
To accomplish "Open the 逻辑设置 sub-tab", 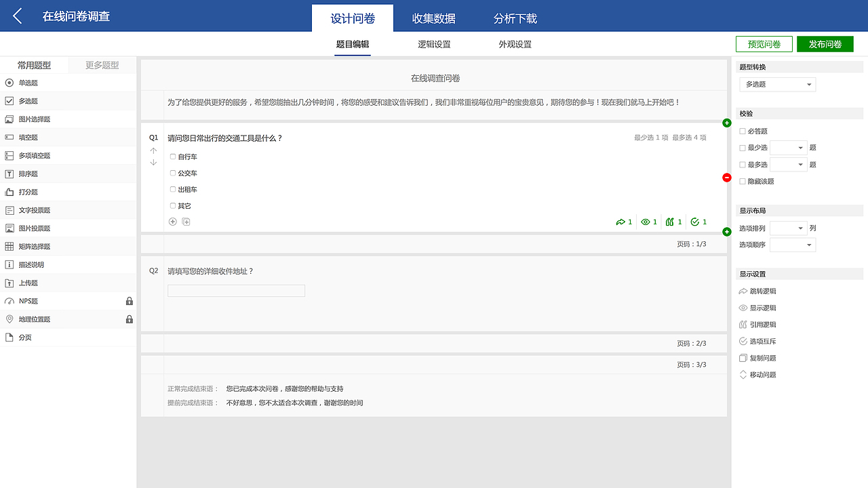I will 433,43.
